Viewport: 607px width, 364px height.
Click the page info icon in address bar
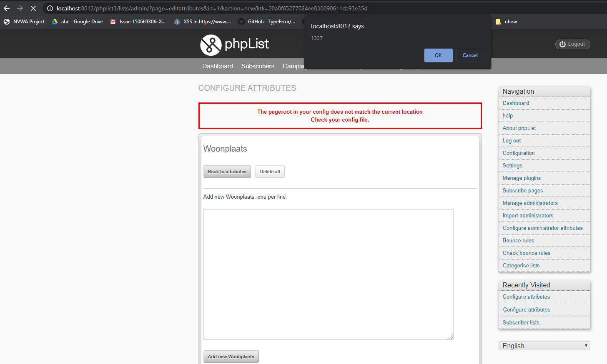tap(50, 8)
